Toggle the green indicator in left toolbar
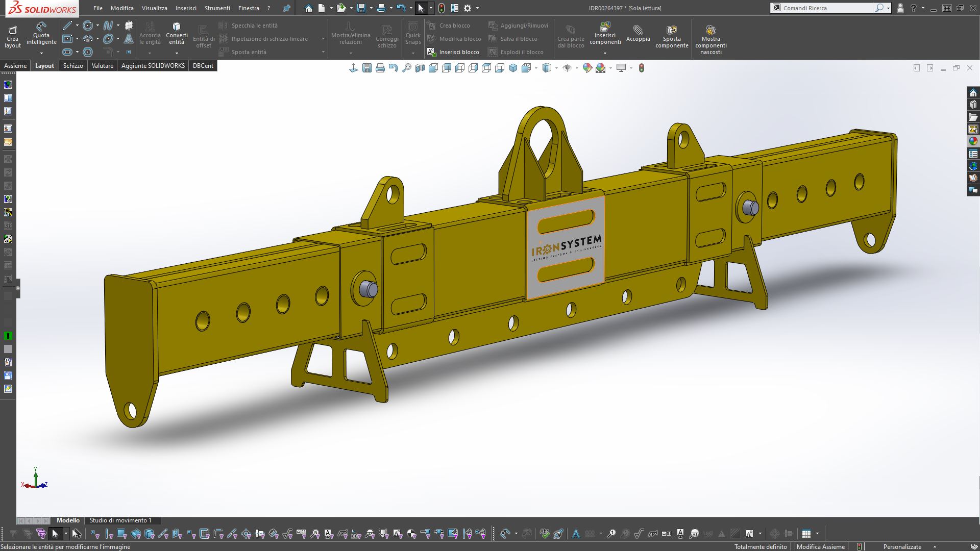Image resolution: width=980 pixels, height=551 pixels. (x=8, y=336)
